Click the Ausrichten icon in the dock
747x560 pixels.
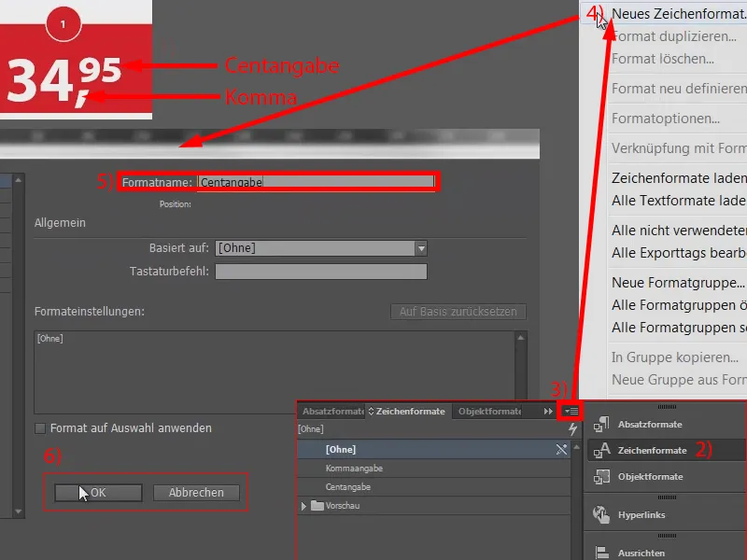pyautogui.click(x=601, y=553)
